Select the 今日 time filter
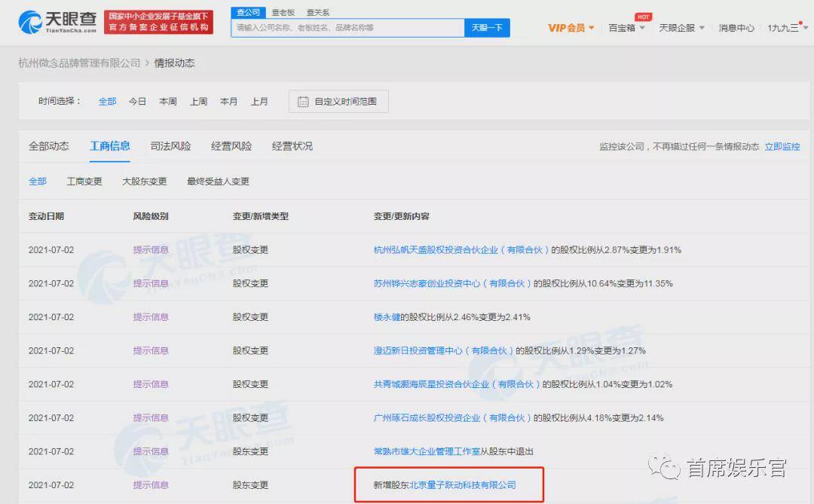Image resolution: width=814 pixels, height=504 pixels. point(137,101)
